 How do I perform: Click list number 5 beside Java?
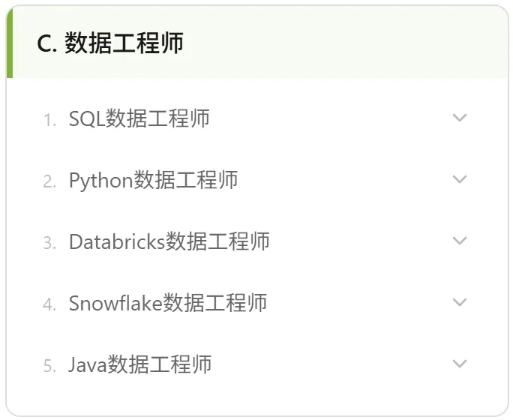coord(49,366)
